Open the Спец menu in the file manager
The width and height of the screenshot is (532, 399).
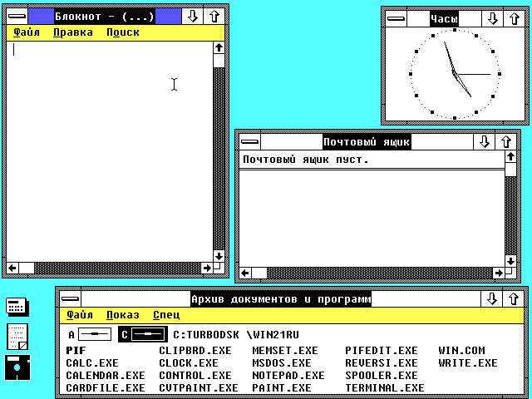pos(166,315)
